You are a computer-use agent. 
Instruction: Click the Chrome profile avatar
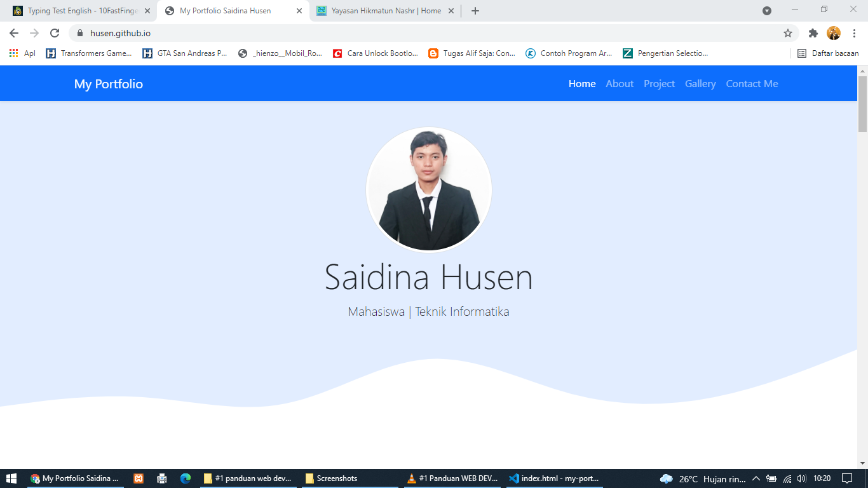click(834, 33)
